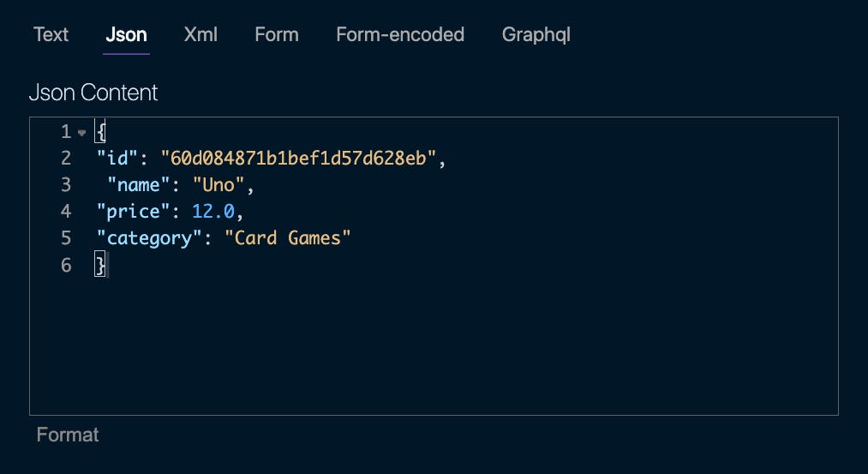Click line number 1 in gutter

click(67, 132)
